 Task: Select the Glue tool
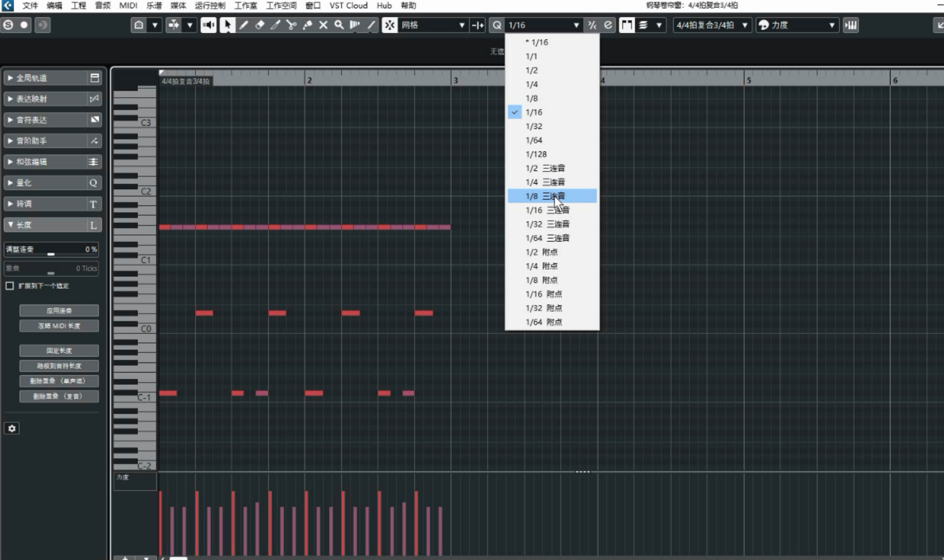pos(307,25)
